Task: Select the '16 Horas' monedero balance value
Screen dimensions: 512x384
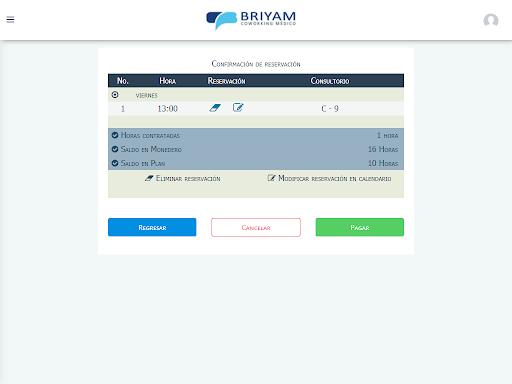Action: coord(383,149)
